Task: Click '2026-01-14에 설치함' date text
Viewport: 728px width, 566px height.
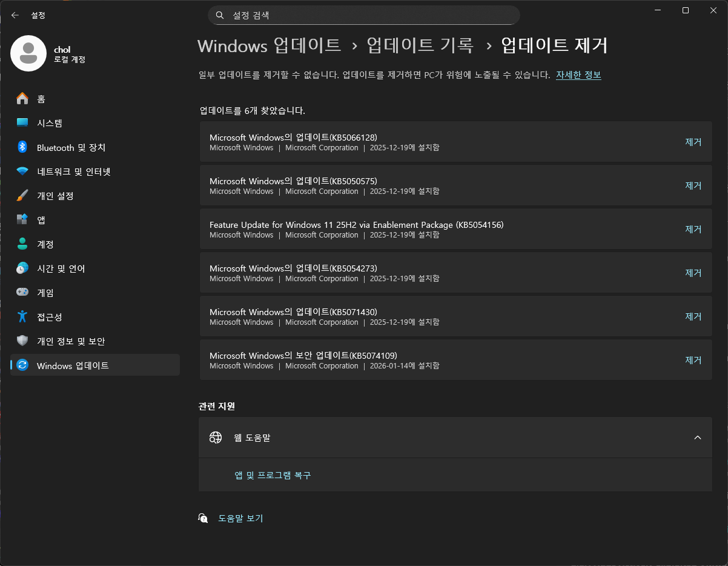Action: coord(405,366)
